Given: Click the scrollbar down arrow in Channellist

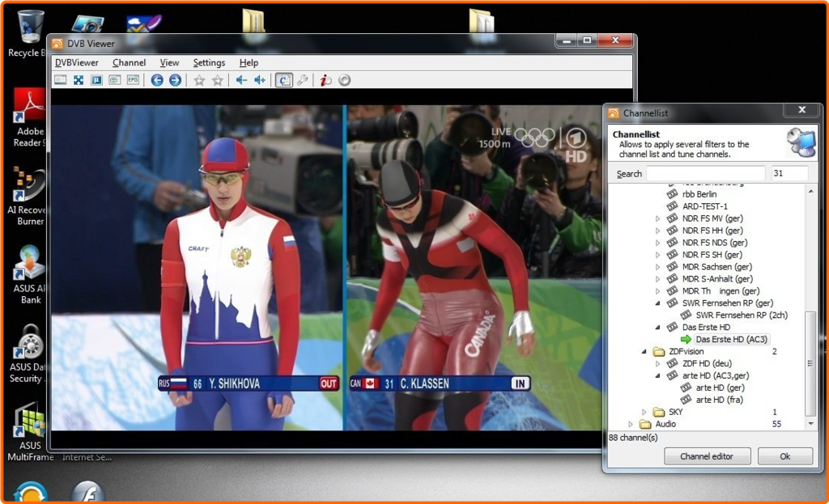Looking at the screenshot, I should pyautogui.click(x=810, y=424).
